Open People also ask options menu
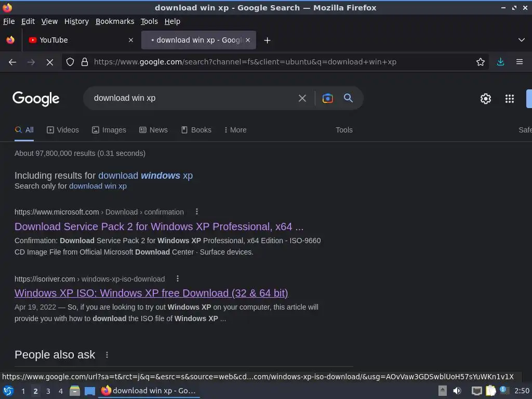 click(107, 355)
